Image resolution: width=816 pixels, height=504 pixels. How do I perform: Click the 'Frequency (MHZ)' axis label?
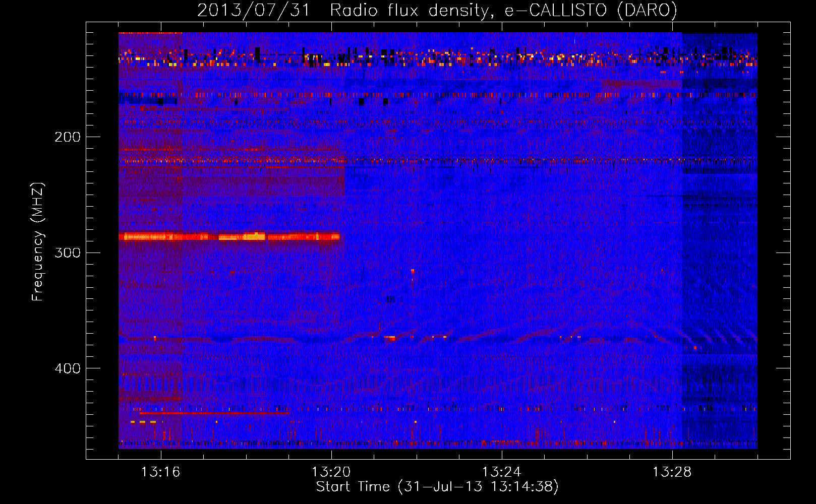pos(38,241)
